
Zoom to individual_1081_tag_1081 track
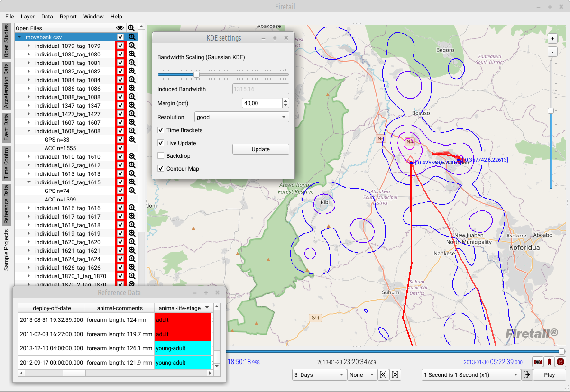coord(132,63)
